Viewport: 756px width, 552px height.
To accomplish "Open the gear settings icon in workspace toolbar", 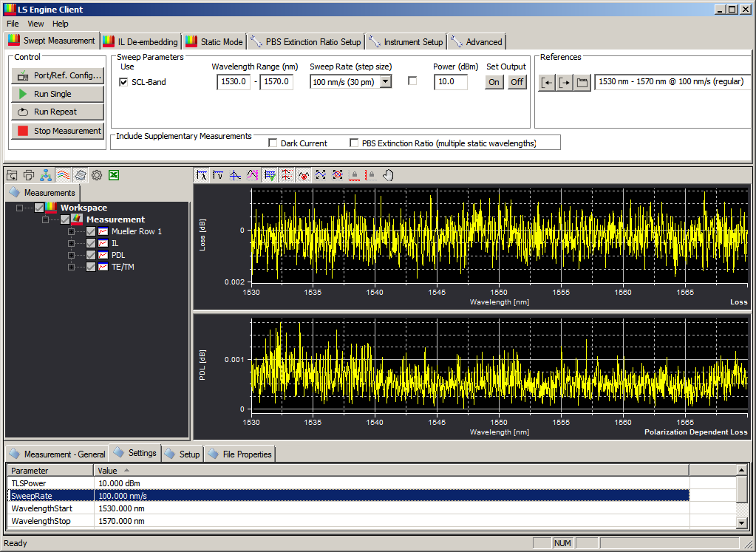I will 97,175.
